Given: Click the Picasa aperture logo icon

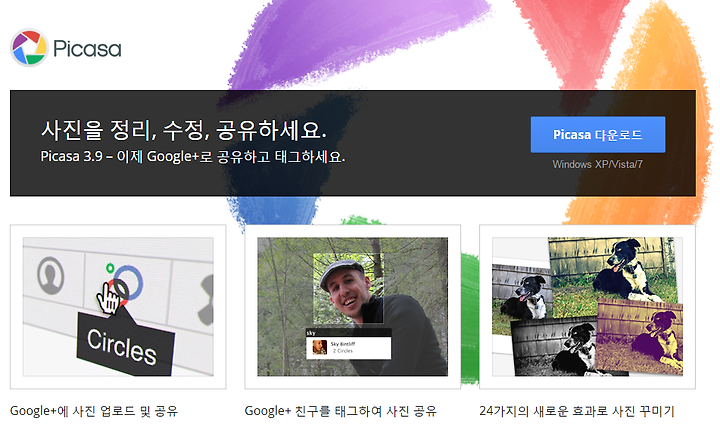Looking at the screenshot, I should coord(29,48).
